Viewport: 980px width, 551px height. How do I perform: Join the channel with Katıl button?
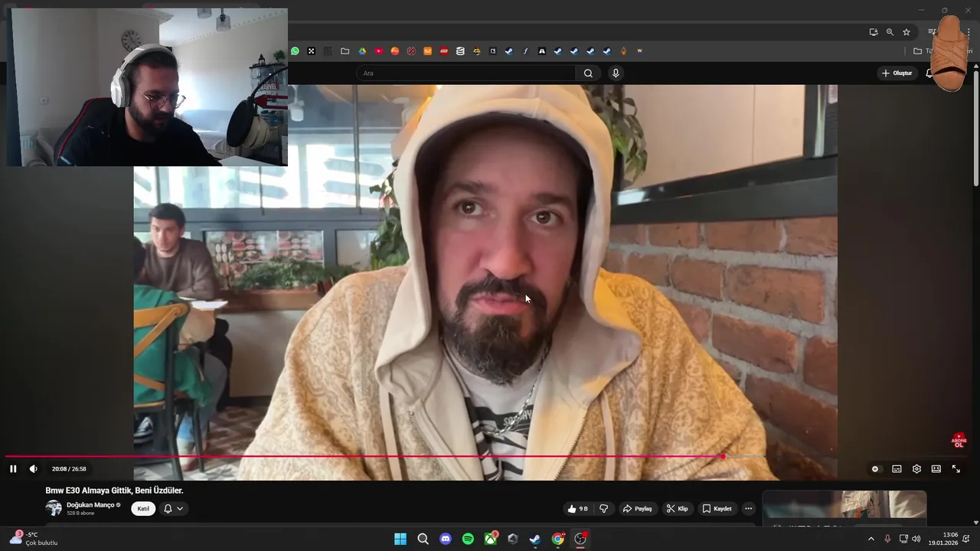(143, 509)
